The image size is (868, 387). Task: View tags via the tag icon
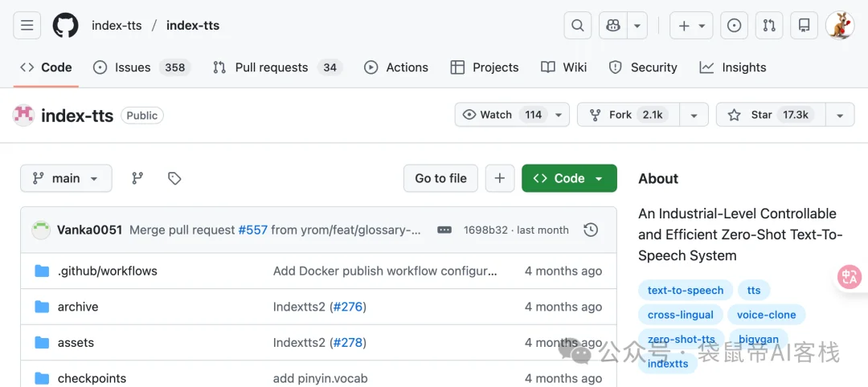pyautogui.click(x=174, y=178)
